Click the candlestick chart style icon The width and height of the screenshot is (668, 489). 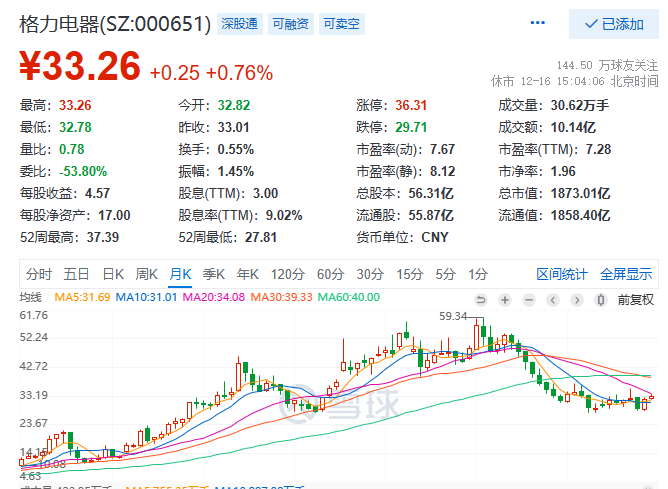(x=601, y=300)
